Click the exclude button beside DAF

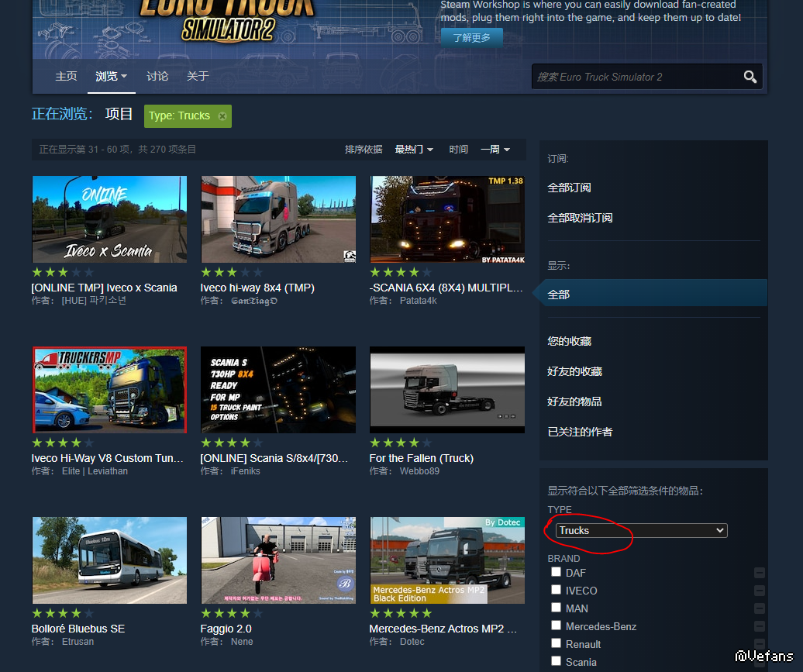(x=760, y=573)
